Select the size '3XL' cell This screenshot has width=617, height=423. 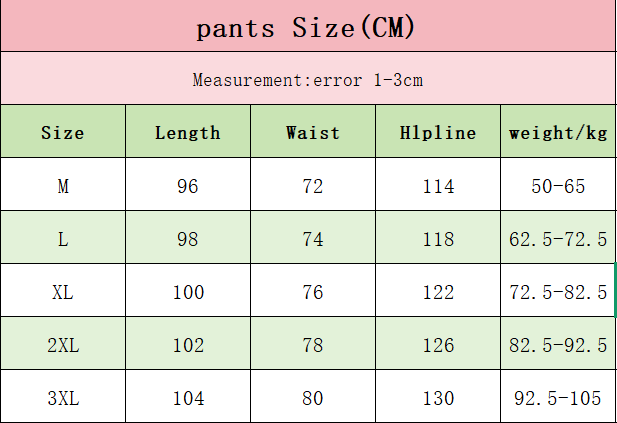[63, 397]
